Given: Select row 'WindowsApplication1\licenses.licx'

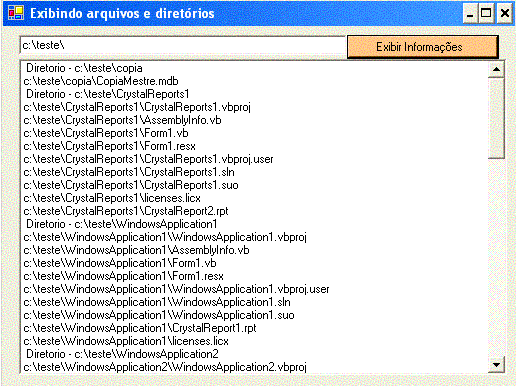Looking at the screenshot, I should pyautogui.click(x=255, y=341).
